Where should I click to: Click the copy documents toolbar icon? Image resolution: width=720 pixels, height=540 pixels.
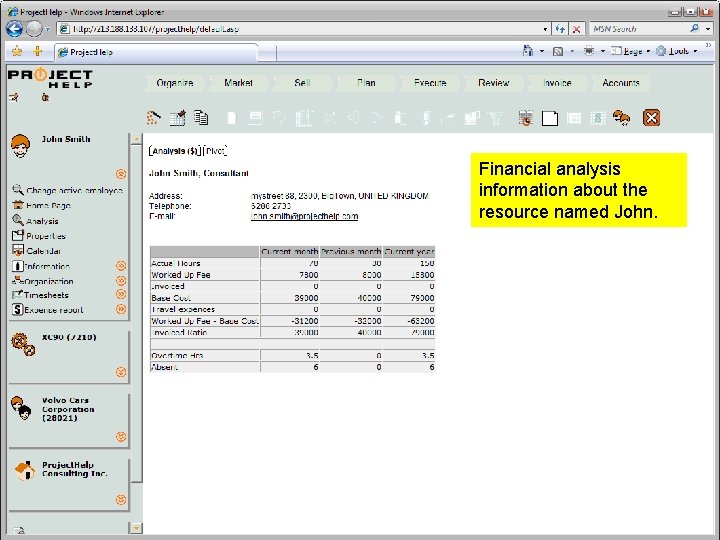point(201,118)
